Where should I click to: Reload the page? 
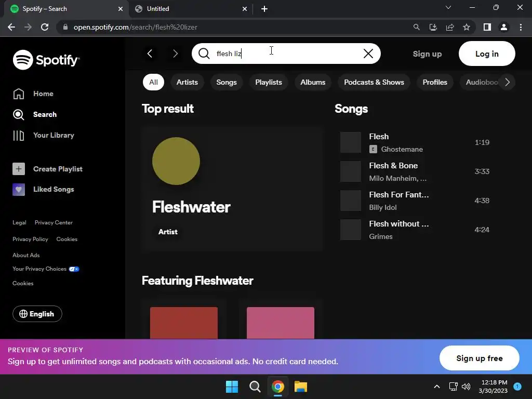pos(45,27)
